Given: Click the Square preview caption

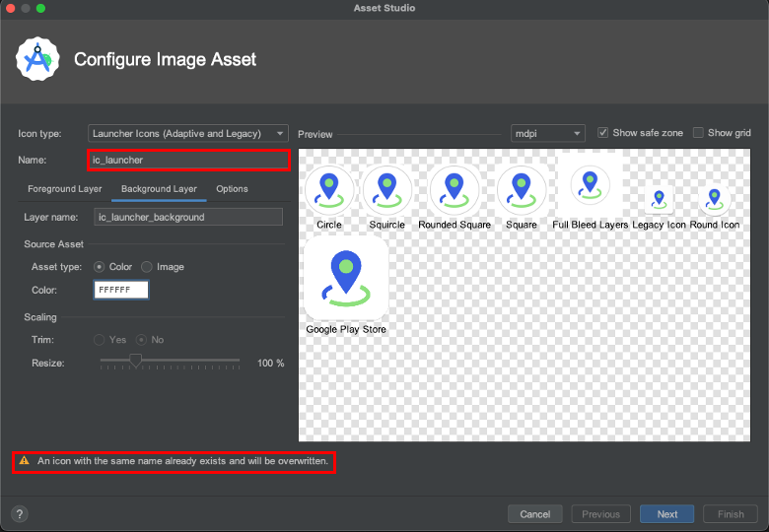Looking at the screenshot, I should (x=522, y=225).
